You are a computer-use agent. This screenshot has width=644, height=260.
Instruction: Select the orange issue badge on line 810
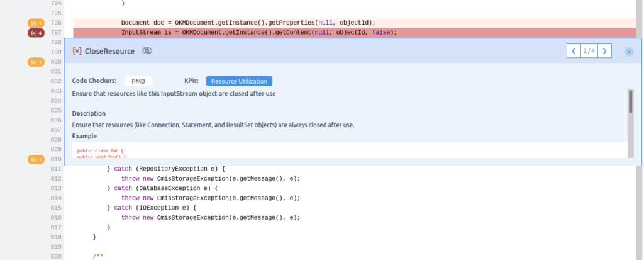[36, 160]
